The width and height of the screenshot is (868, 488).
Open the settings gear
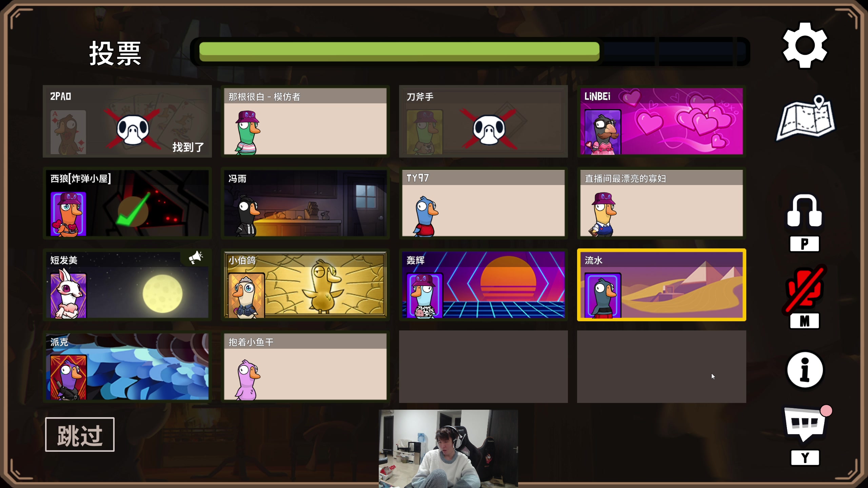coord(805,45)
